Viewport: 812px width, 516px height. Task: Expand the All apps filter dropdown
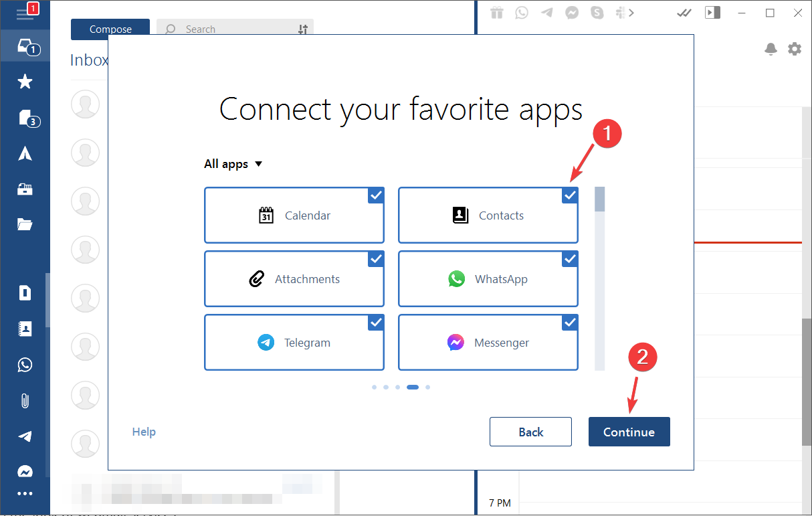(233, 164)
